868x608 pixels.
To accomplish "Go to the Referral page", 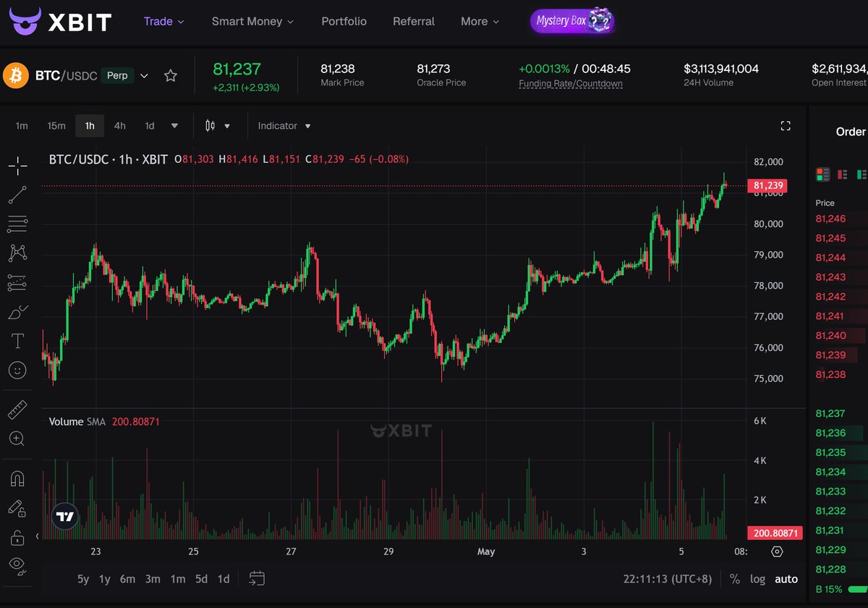I will coord(414,22).
